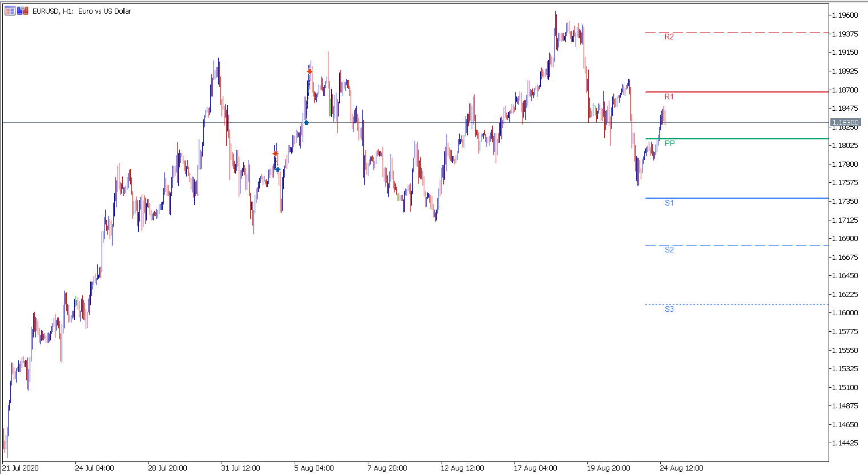Click the S1 support label
This screenshot has width=868, height=474.
point(669,203)
